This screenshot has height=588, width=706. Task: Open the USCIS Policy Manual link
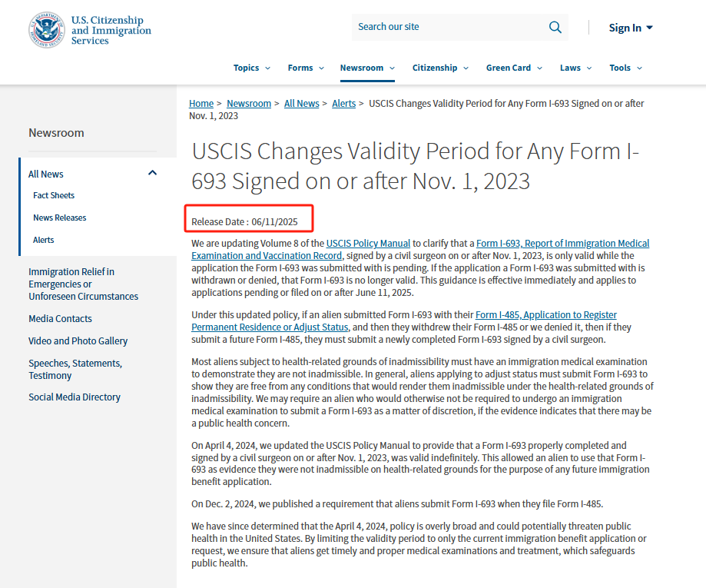tap(368, 244)
